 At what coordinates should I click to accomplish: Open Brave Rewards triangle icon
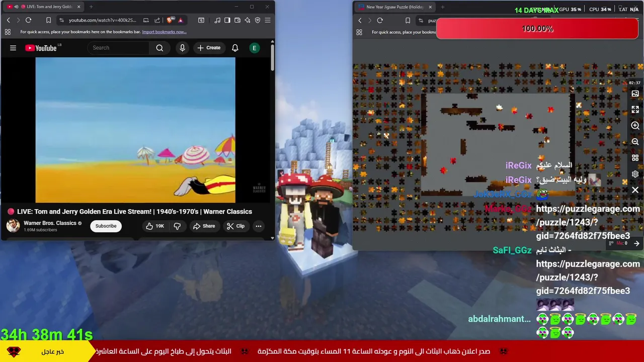point(181,20)
